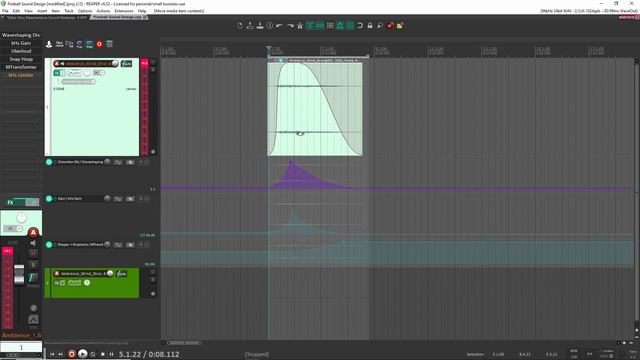Click the horizontal arrange scrollbar thumb

pyautogui.click(x=184, y=343)
